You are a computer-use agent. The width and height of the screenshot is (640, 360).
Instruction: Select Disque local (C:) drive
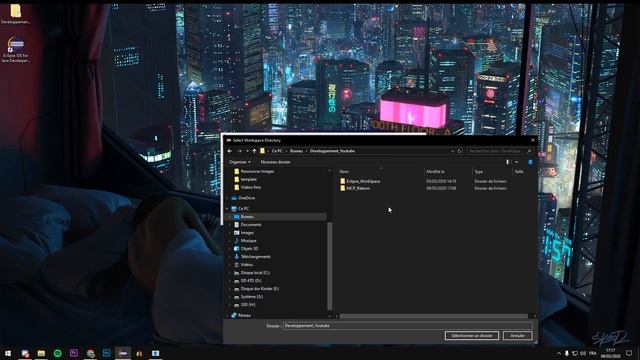(252, 273)
